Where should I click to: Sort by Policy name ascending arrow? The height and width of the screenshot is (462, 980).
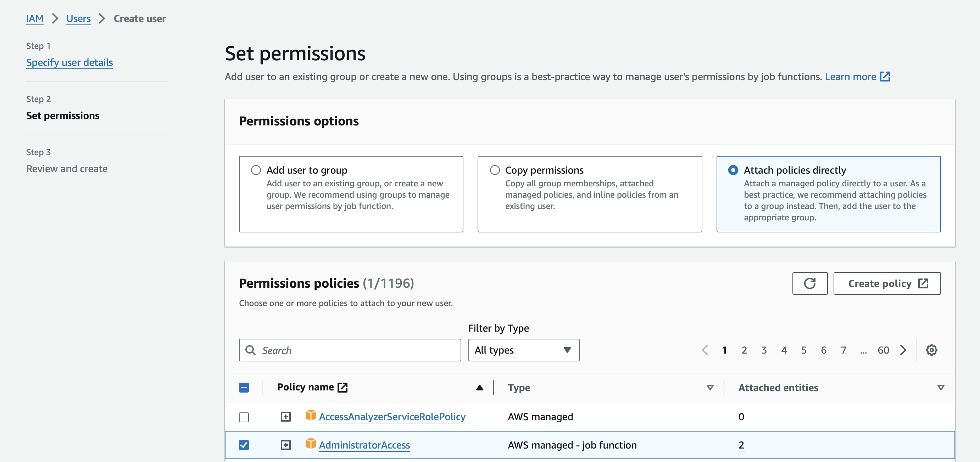point(479,388)
